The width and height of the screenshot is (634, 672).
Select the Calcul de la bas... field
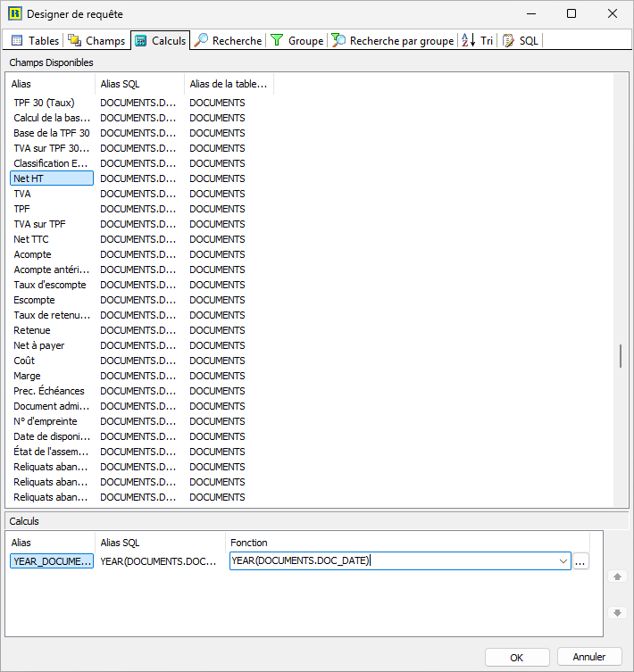coord(52,118)
